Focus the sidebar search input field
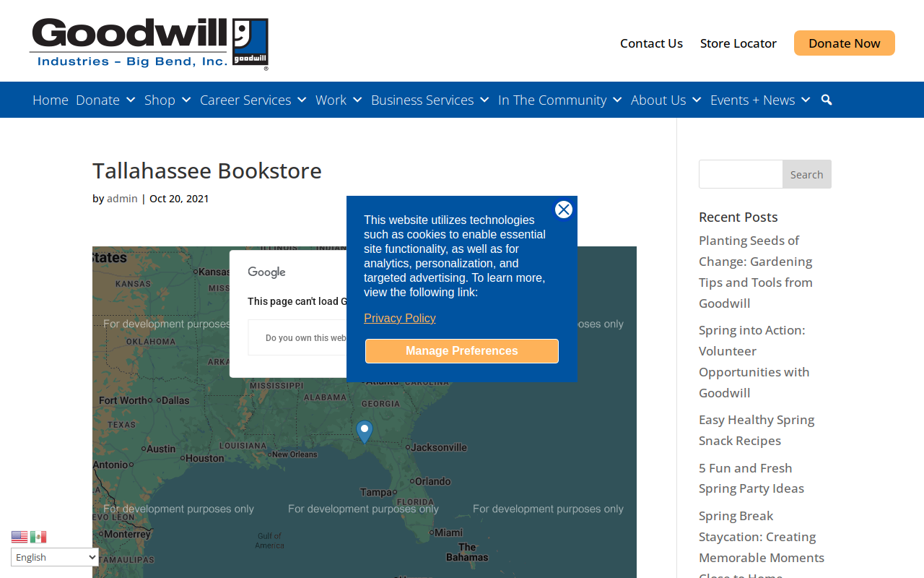 point(741,174)
